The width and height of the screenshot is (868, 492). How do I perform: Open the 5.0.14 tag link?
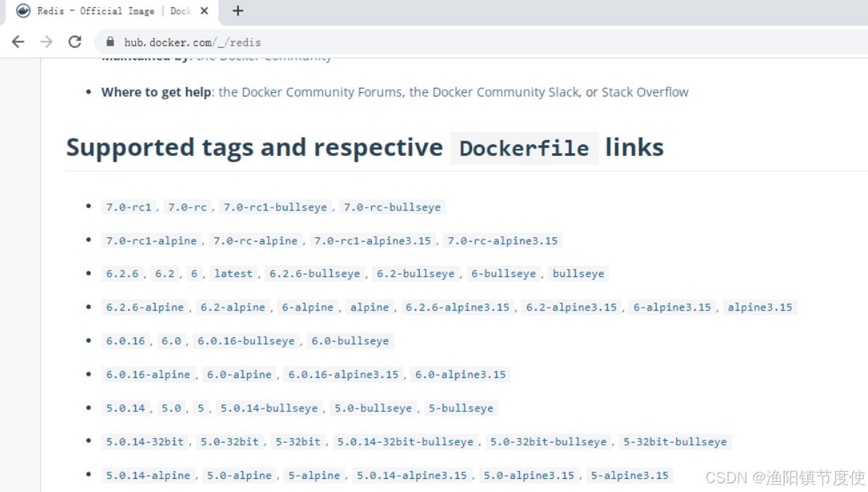125,409
